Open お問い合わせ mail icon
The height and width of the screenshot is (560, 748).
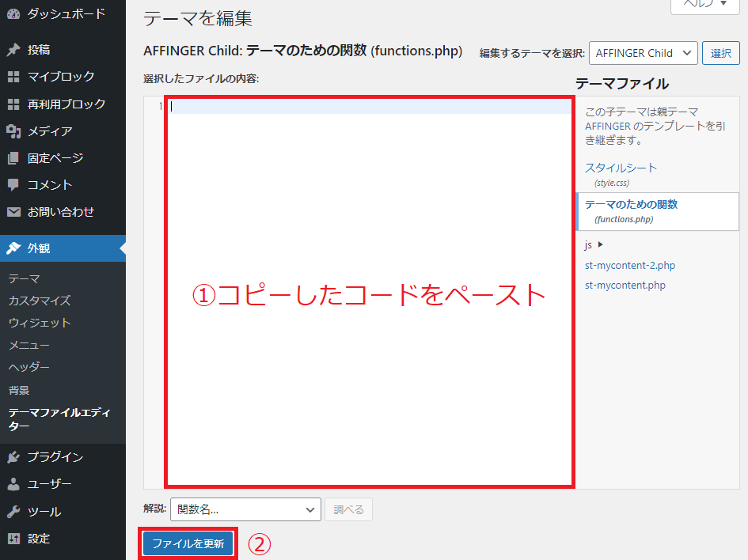[x=12, y=211]
